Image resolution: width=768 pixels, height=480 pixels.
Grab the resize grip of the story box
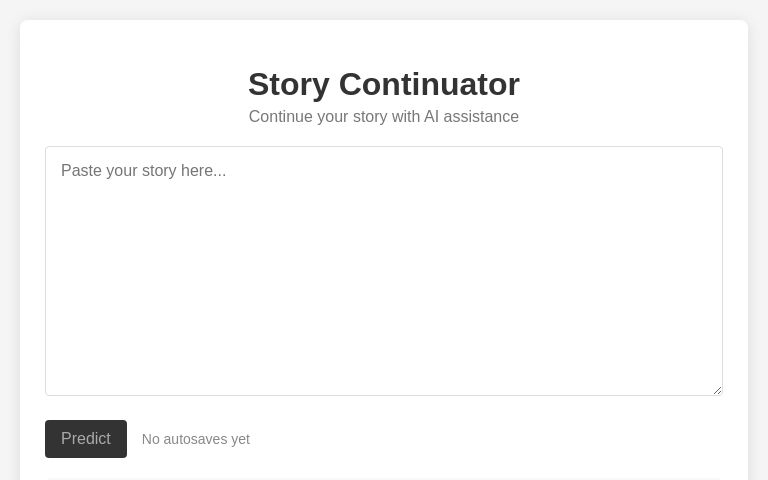point(716,389)
